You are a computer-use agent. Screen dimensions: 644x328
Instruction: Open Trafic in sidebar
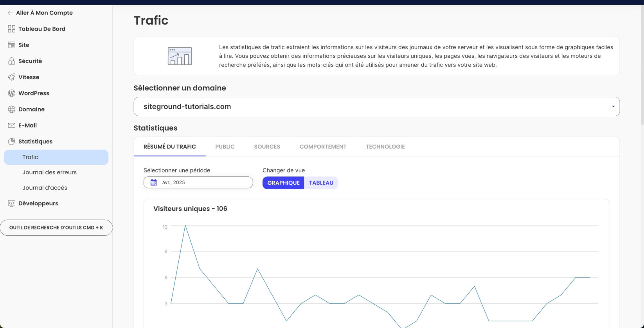(x=56, y=157)
